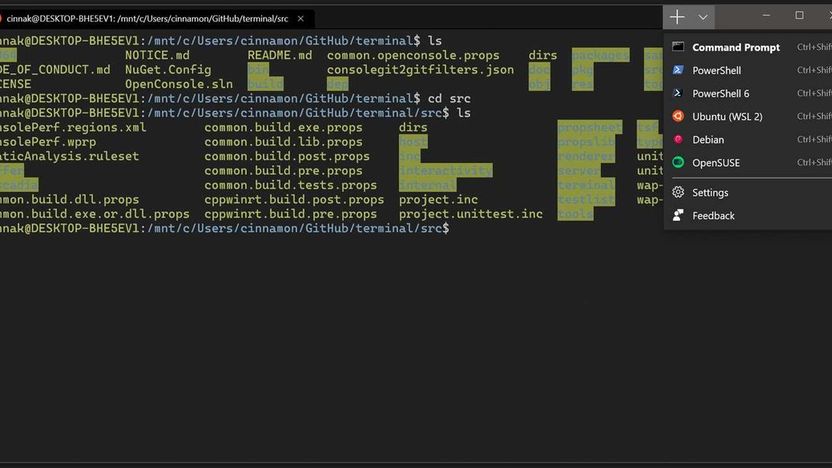Start Ubuntu (WSL 2) profile
The height and width of the screenshot is (468, 832).
(748, 116)
